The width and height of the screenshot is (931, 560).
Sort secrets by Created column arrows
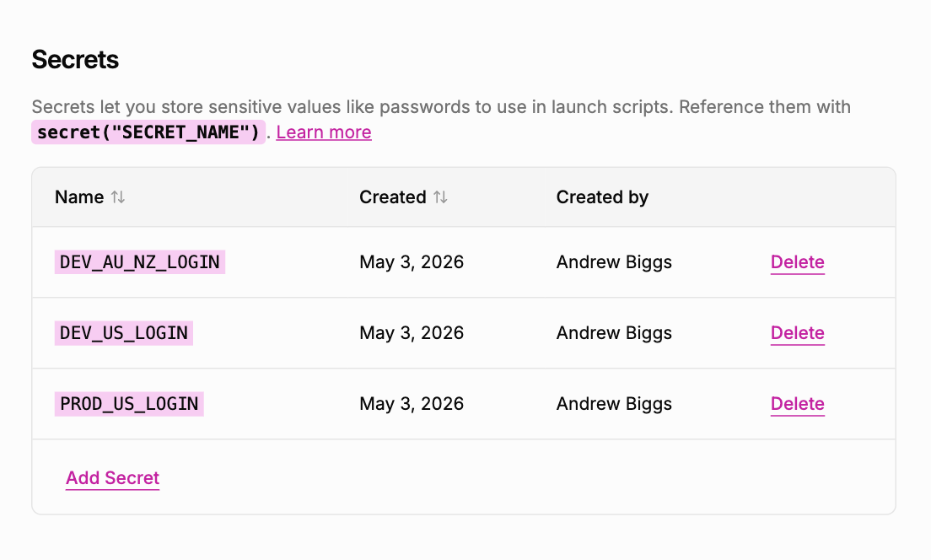440,197
